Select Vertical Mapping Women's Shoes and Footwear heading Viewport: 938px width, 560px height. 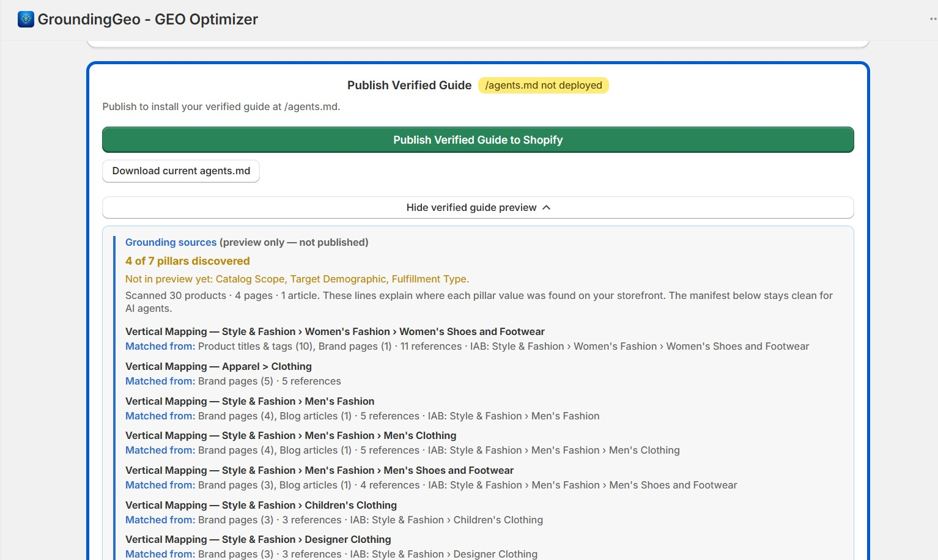click(335, 332)
